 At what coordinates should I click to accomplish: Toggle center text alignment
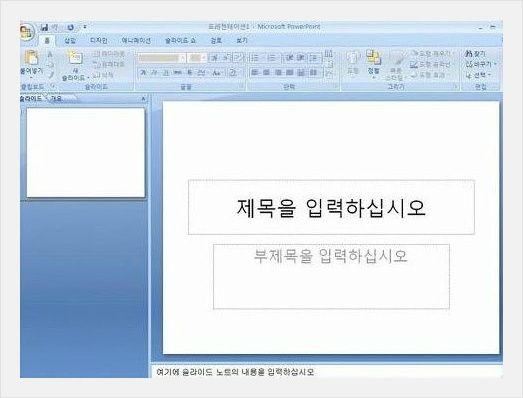[x=266, y=72]
